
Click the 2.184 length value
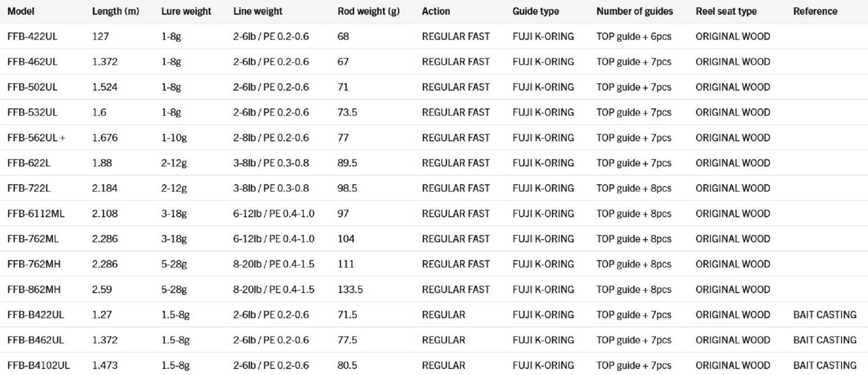[x=105, y=188]
